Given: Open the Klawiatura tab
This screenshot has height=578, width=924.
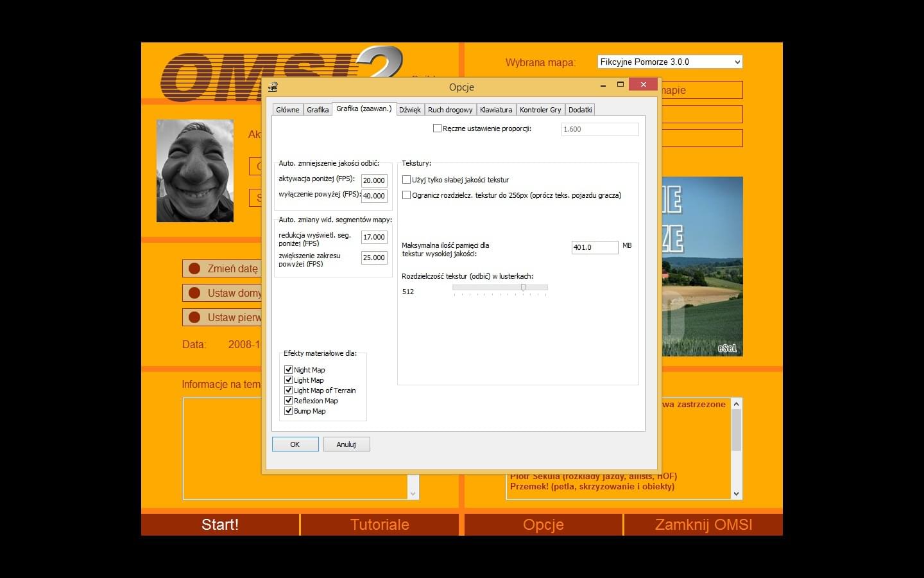Looking at the screenshot, I should (496, 110).
